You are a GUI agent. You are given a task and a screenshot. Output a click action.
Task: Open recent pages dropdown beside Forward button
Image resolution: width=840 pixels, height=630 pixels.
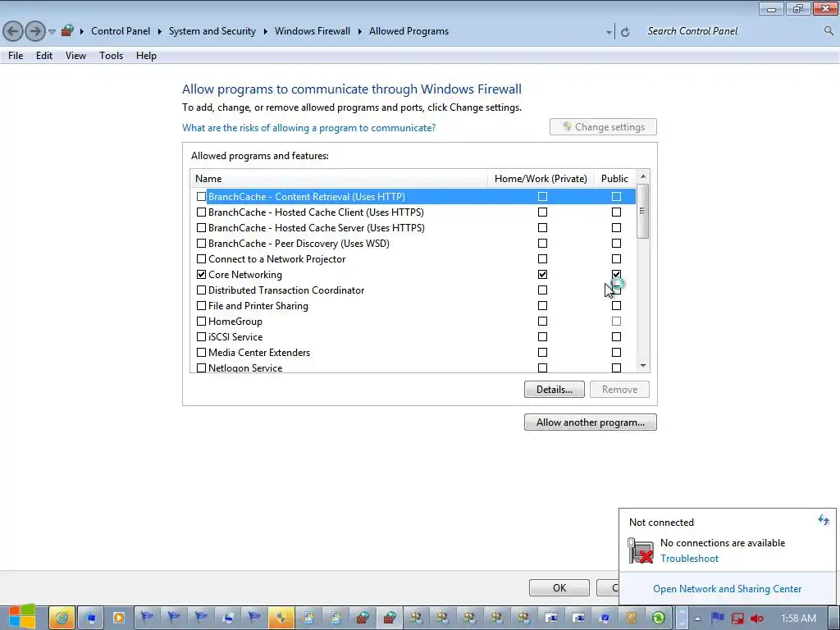(52, 32)
